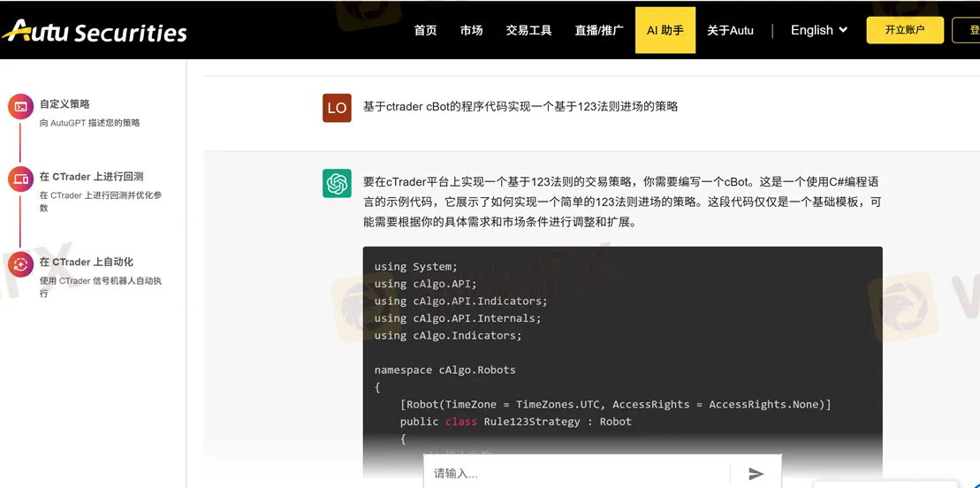Screen dimensions: 980x488
Task: Click the send message arrow icon
Action: [x=756, y=474]
